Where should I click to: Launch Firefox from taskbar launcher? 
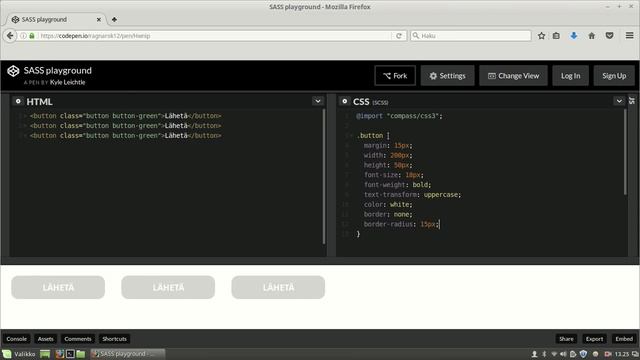[x=60, y=354]
